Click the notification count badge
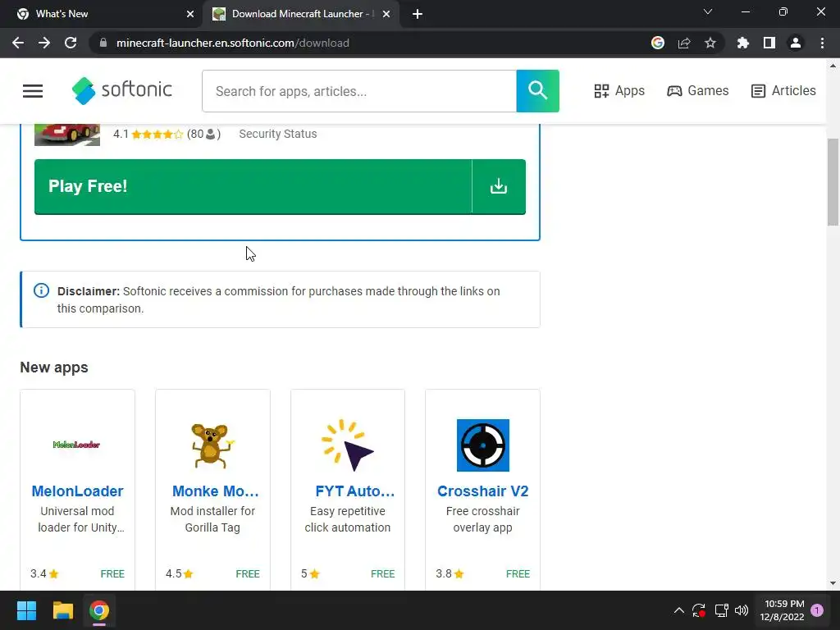Screen dimensions: 840x630 pyautogui.click(x=817, y=610)
